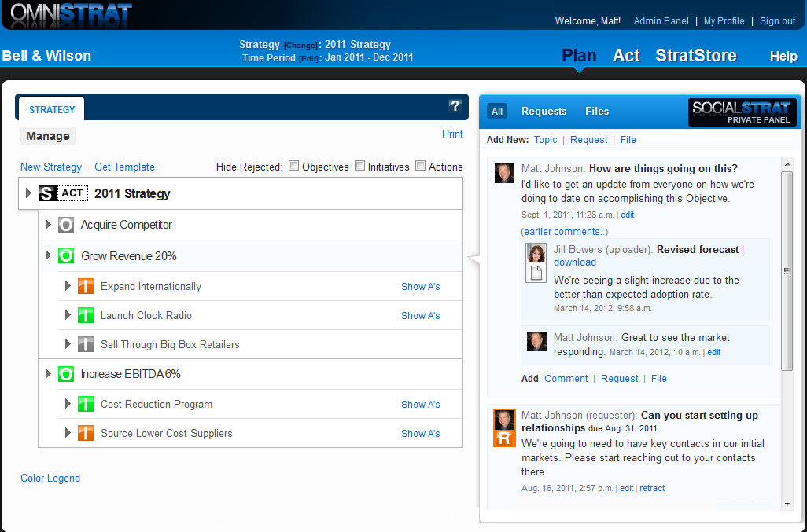Open the My Profile link

pyautogui.click(x=724, y=21)
